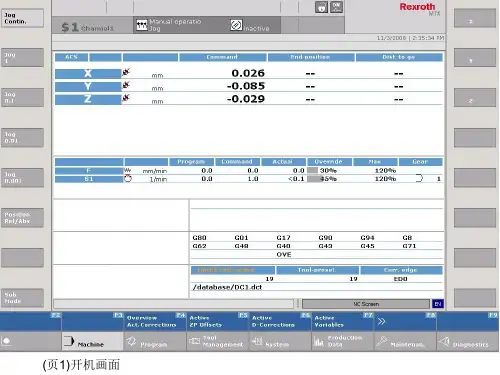
Task: Toggle Position Rel/Abs softkey
Action: tap(22, 218)
